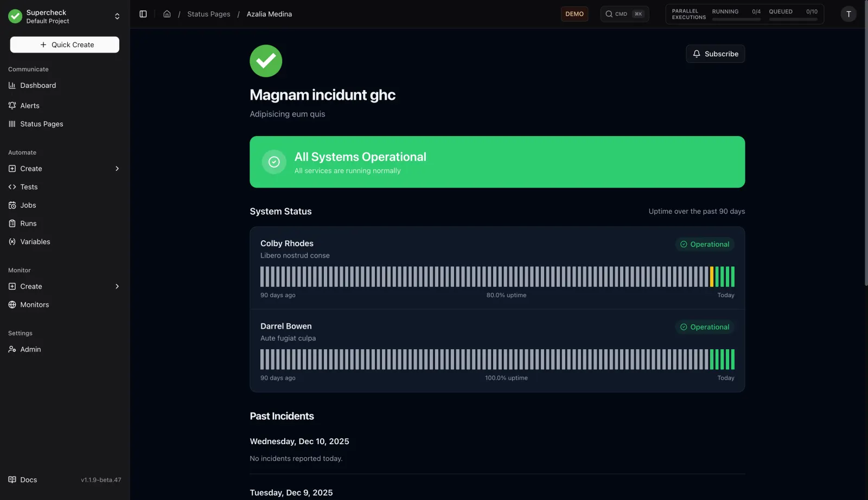Image resolution: width=868 pixels, height=500 pixels.
Task: Open the user avatar T menu
Action: pos(848,14)
